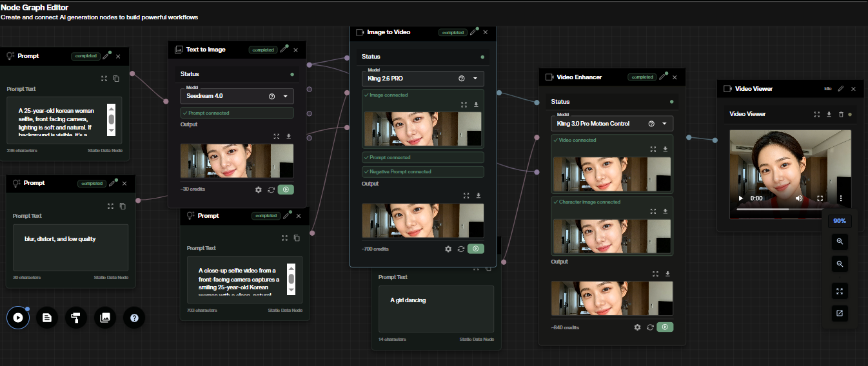Image resolution: width=868 pixels, height=366 pixels.
Task: Run the whole workflow with bottom play button
Action: pos(18,317)
